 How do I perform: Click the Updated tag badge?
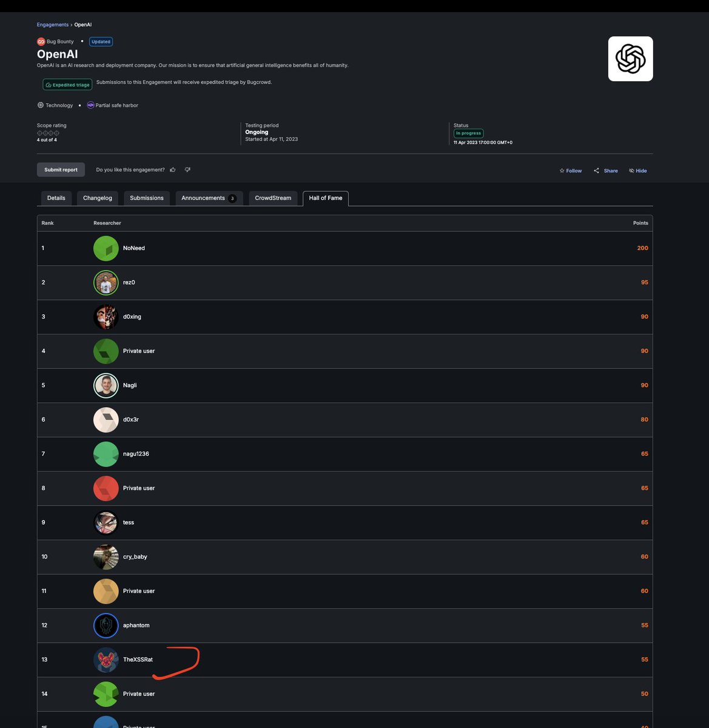(101, 42)
